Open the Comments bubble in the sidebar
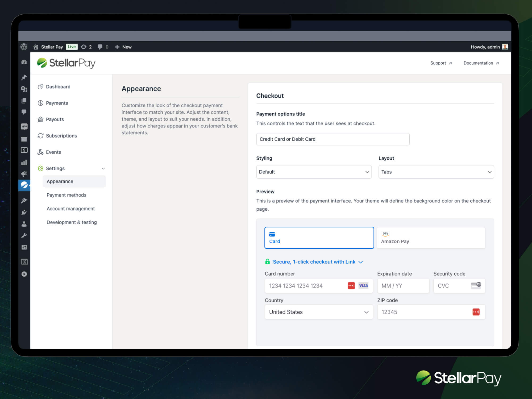The height and width of the screenshot is (399, 532). (24, 112)
